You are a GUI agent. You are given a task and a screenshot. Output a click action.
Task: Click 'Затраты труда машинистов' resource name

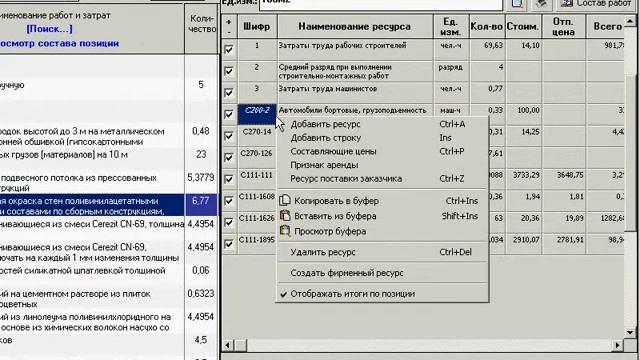coord(328,89)
